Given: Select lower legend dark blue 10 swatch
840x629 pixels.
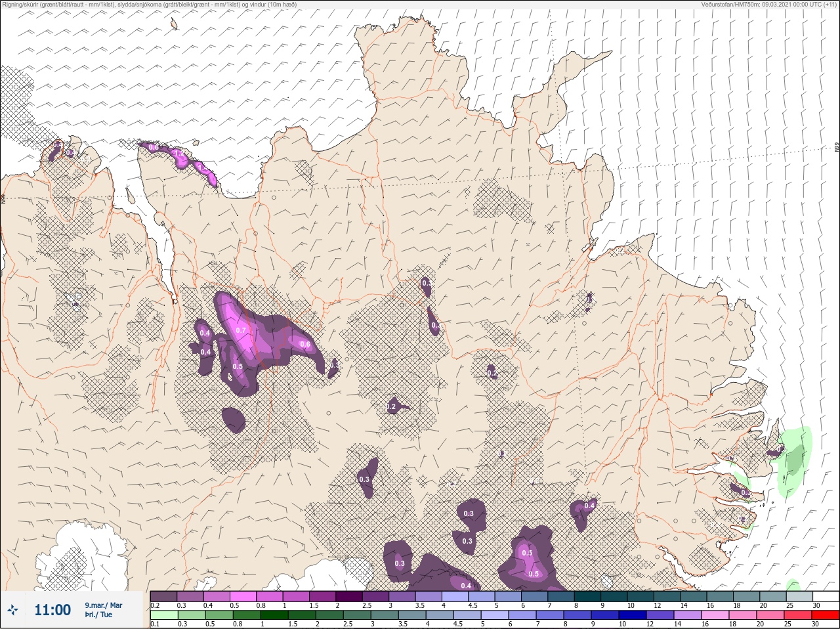Looking at the screenshot, I should pos(633,615).
